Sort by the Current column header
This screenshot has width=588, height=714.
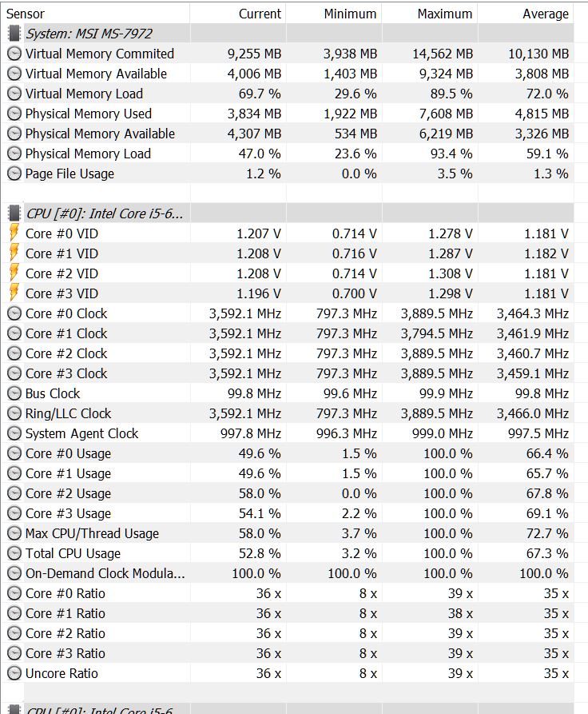click(x=260, y=14)
